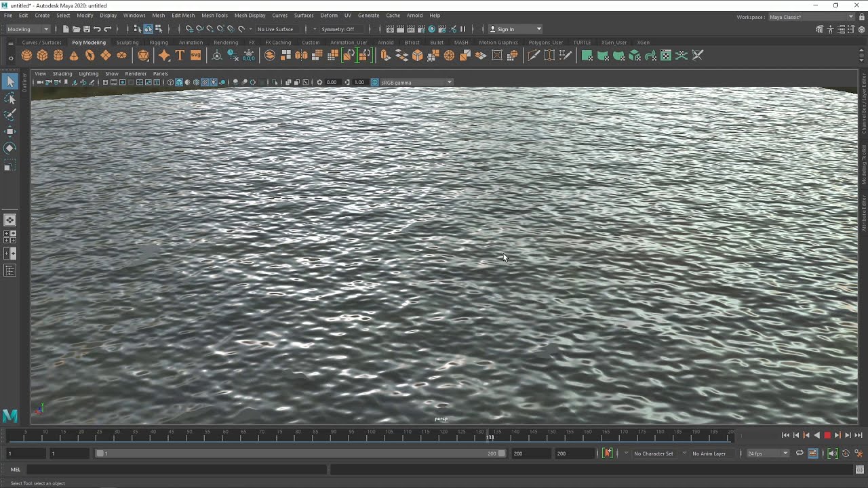Open the Workspace Maya Classic dropdown

click(811, 17)
